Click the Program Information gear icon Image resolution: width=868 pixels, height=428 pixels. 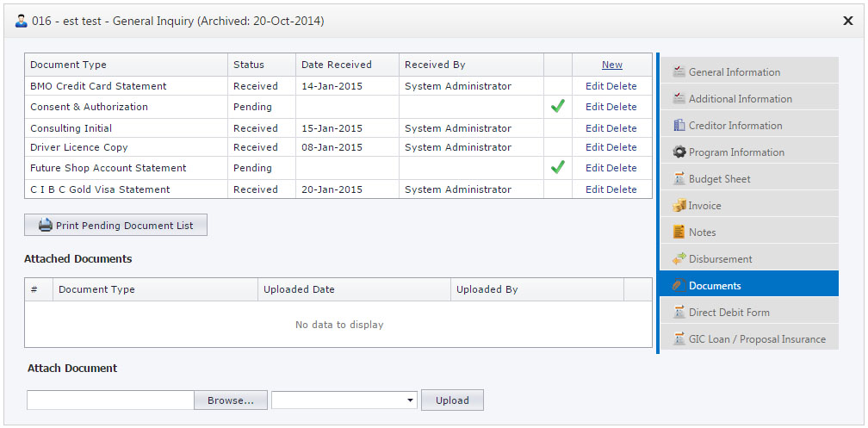[x=679, y=152]
